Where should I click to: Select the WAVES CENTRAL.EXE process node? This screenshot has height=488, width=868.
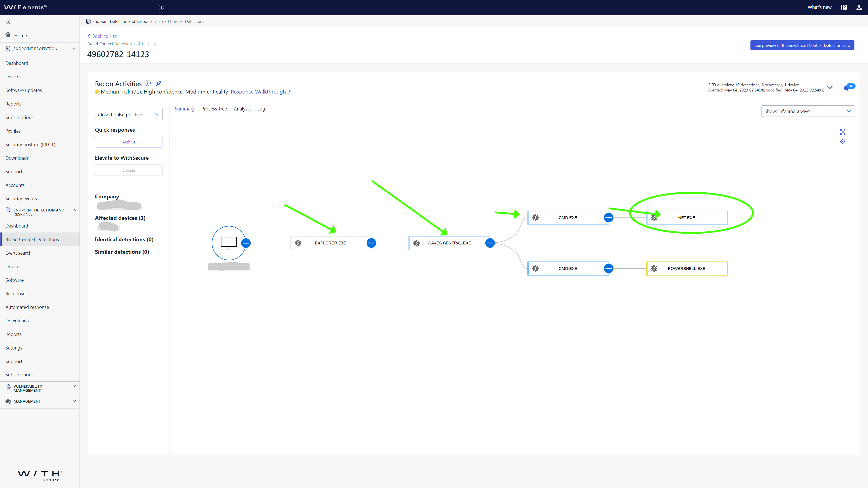pyautogui.click(x=449, y=243)
